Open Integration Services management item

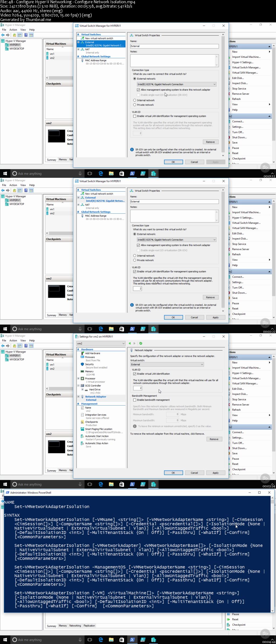coord(96,416)
